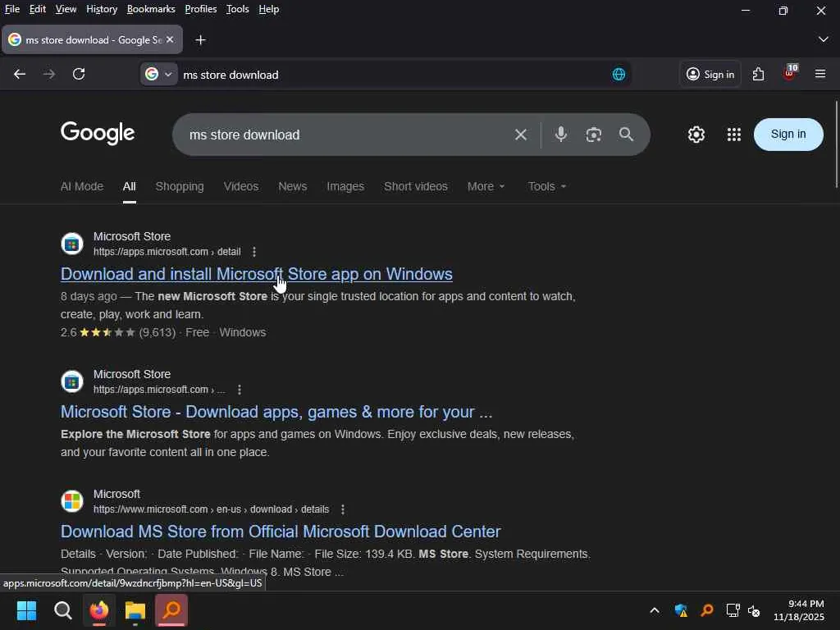
Task: Open the Windows Start menu
Action: click(x=26, y=610)
